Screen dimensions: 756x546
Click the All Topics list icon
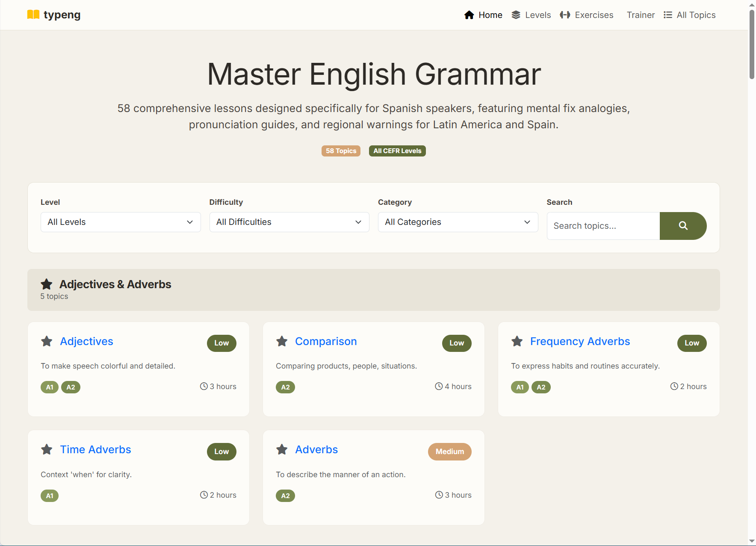[668, 15]
